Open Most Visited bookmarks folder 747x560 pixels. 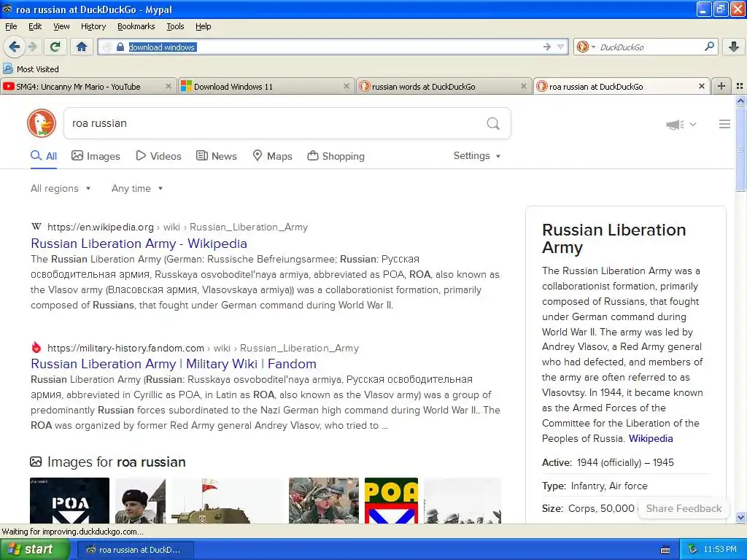[x=31, y=69]
